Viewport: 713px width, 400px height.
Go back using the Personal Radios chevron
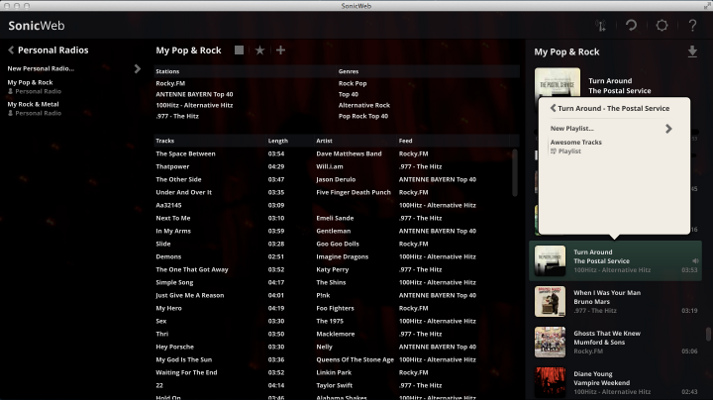click(x=11, y=50)
